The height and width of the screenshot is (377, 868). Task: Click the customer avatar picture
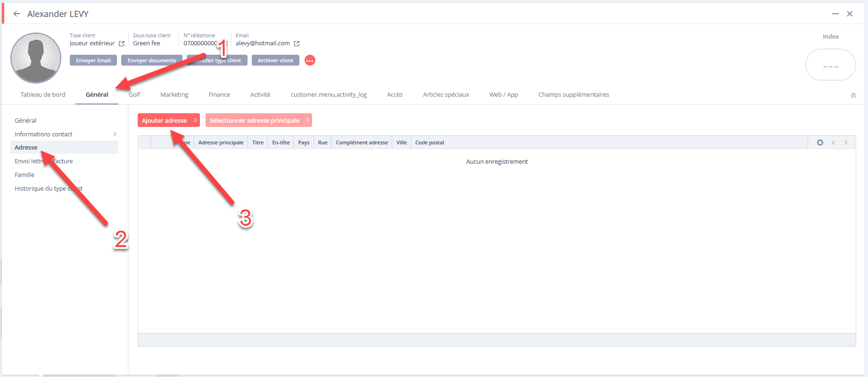pos(36,58)
